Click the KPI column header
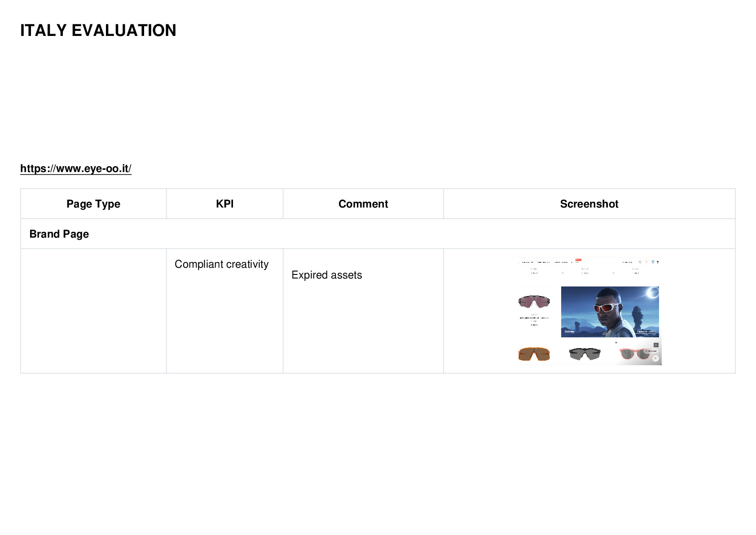This screenshot has width=756, height=535. click(224, 204)
